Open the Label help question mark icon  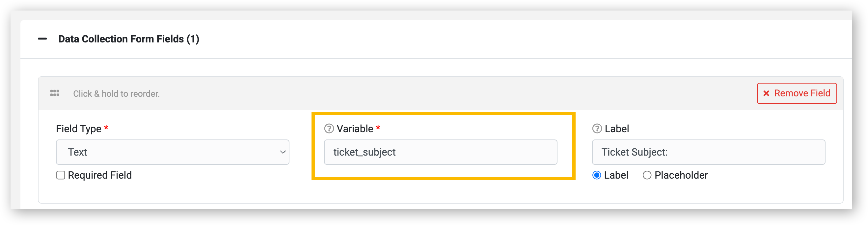[597, 129]
